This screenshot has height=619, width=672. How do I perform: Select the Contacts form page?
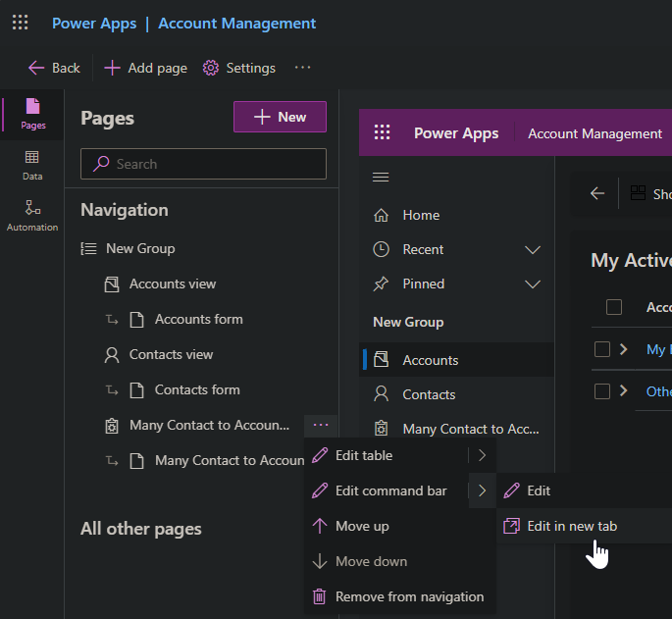click(197, 390)
